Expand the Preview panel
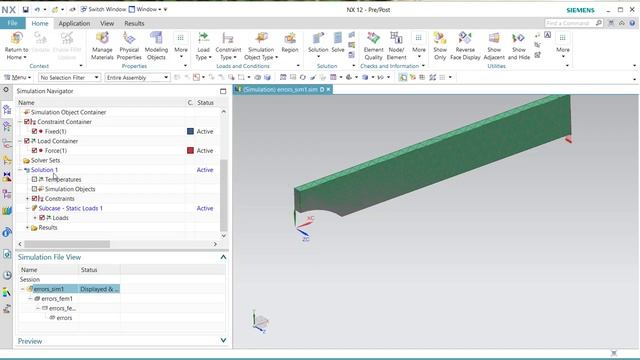The width and height of the screenshot is (640, 360). [223, 340]
